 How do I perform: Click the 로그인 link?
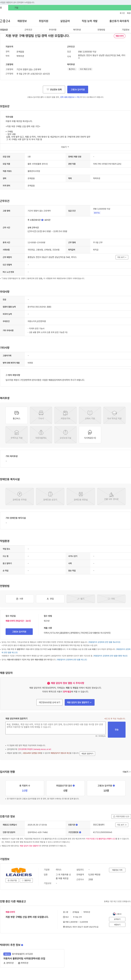click(122, 13)
